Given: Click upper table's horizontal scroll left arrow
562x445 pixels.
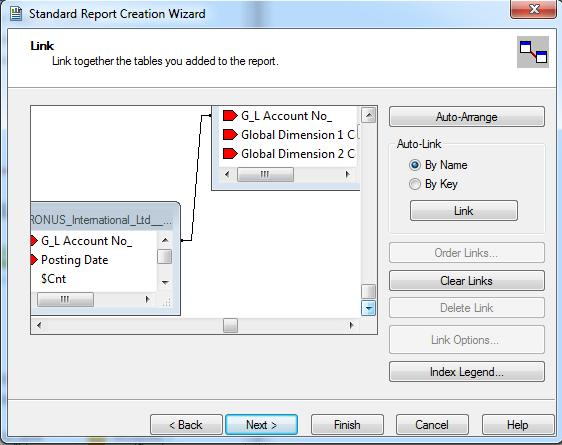Looking at the screenshot, I should tap(227, 174).
